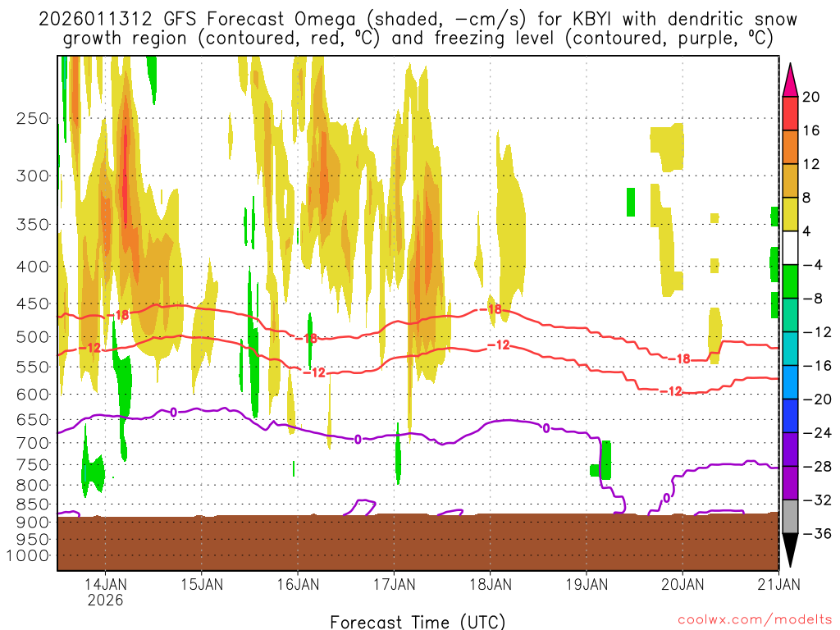
Task: Click the 16JAN date label
Action: 298,584
